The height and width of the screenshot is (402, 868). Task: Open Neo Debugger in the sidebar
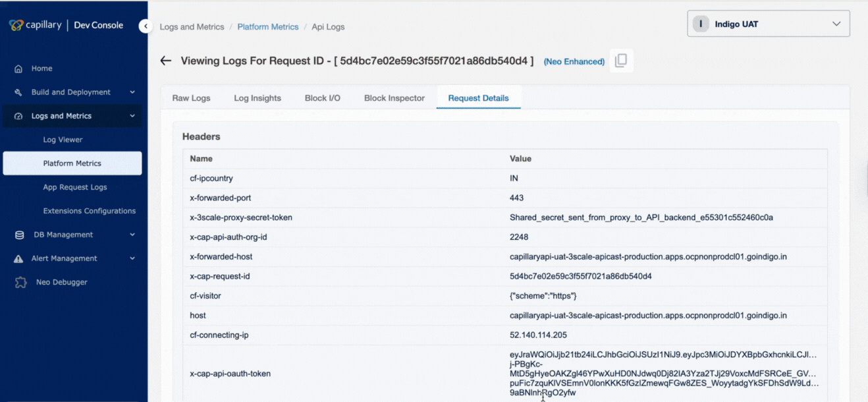[62, 282]
